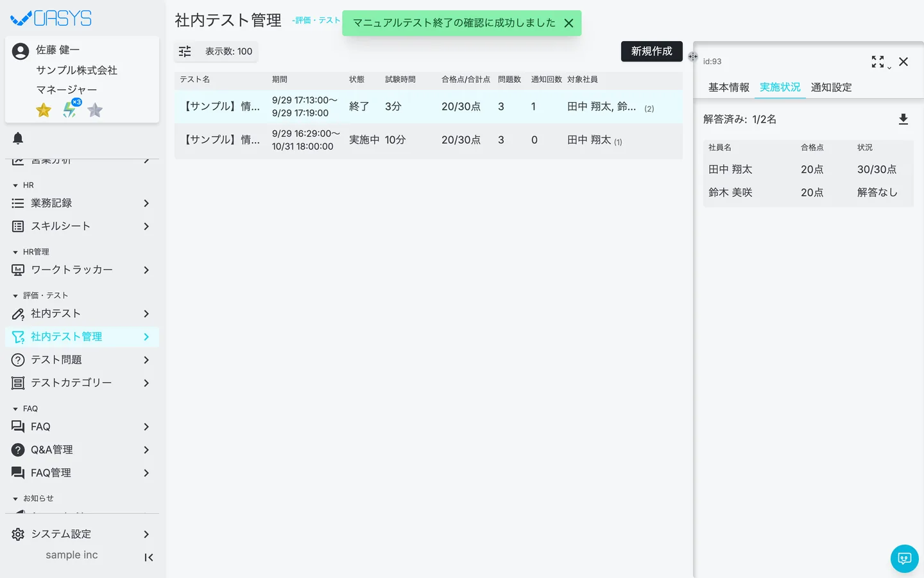Collapse the sidebar with the arrow icon

pos(149,557)
